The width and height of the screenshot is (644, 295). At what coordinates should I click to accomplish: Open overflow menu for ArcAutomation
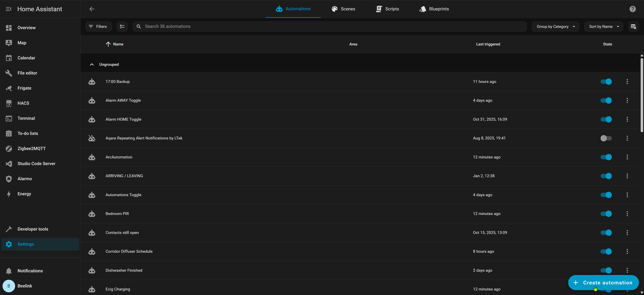point(627,157)
